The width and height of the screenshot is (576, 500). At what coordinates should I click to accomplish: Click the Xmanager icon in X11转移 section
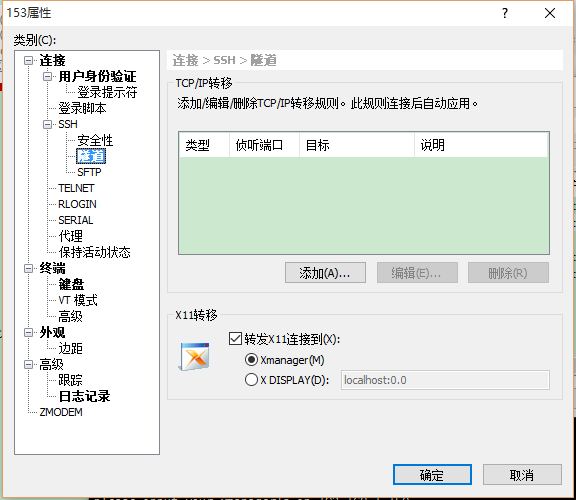[195, 356]
